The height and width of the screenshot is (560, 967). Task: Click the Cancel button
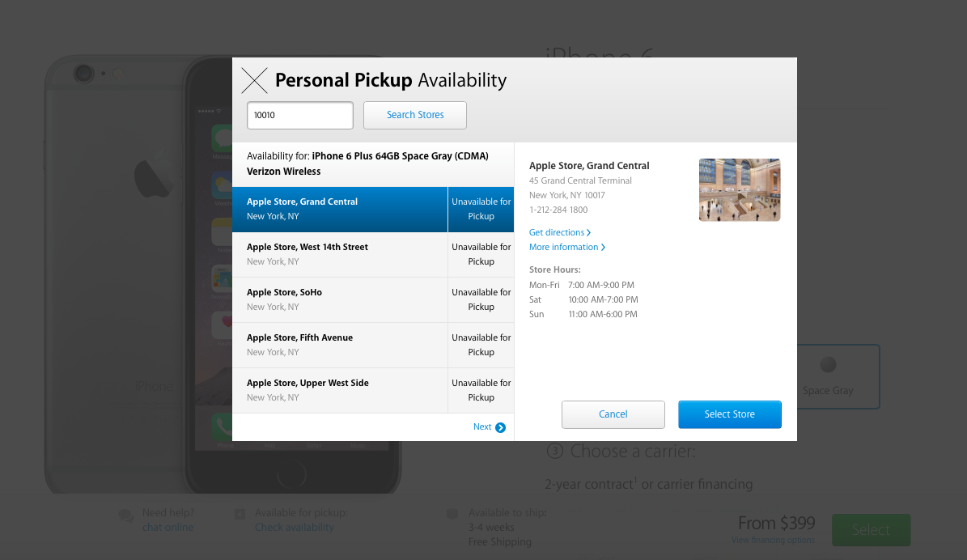tap(613, 414)
